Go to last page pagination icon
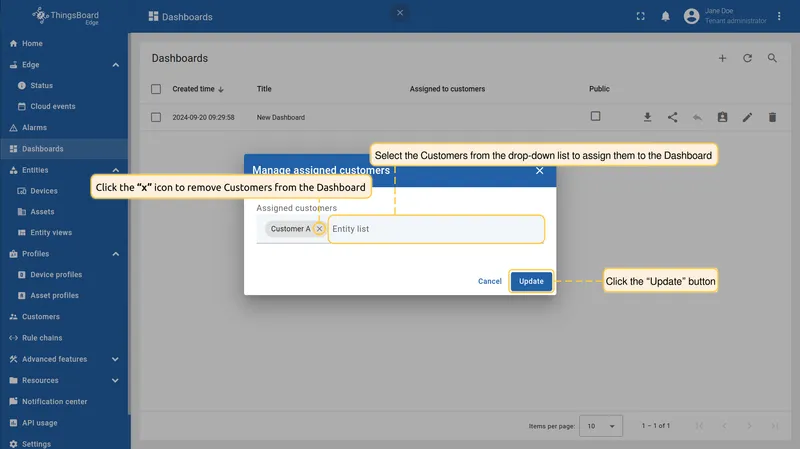800x449 pixels. point(774,426)
